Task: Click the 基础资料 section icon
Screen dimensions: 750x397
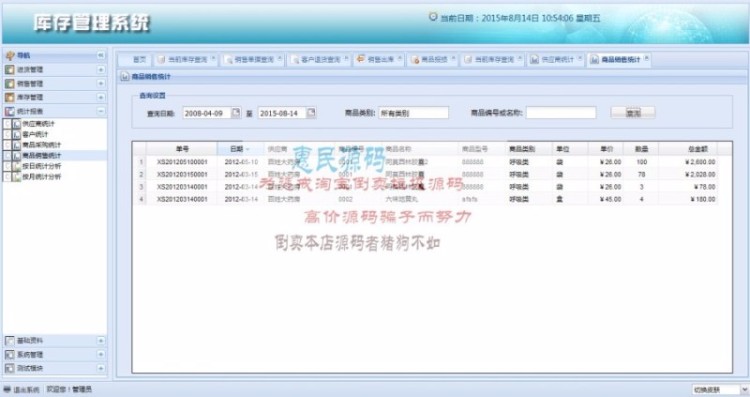Action: (x=10, y=341)
